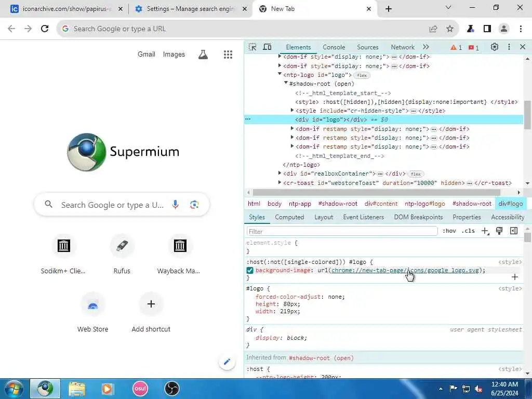Click the new style rule plus icon
This screenshot has width=532, height=399.
pyautogui.click(x=485, y=231)
